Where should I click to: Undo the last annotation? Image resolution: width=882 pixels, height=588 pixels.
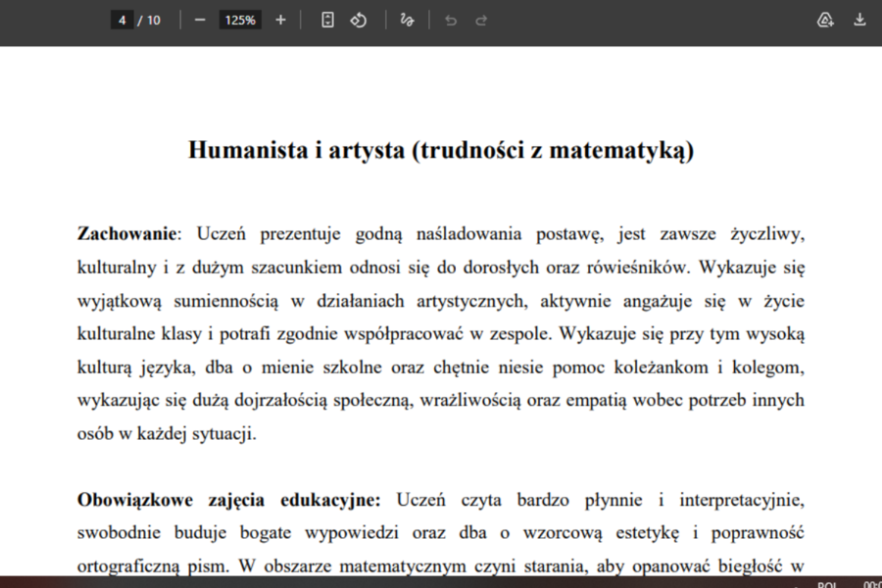point(451,21)
